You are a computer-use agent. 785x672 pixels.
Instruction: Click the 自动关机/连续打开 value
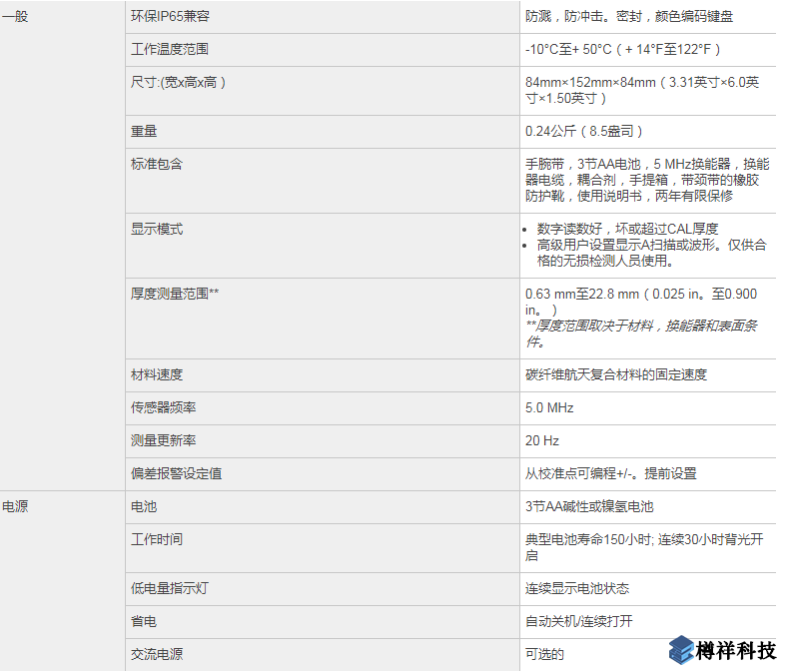[578, 621]
